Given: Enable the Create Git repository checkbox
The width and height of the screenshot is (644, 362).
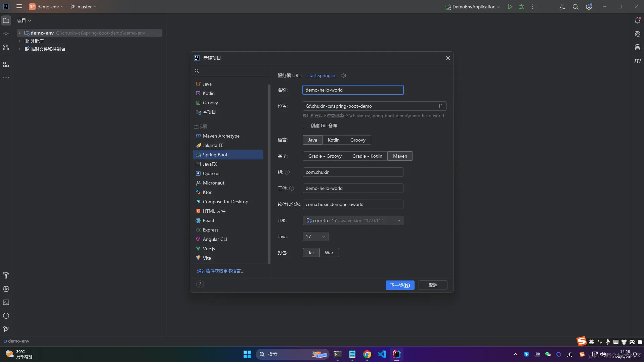Looking at the screenshot, I should [305, 125].
